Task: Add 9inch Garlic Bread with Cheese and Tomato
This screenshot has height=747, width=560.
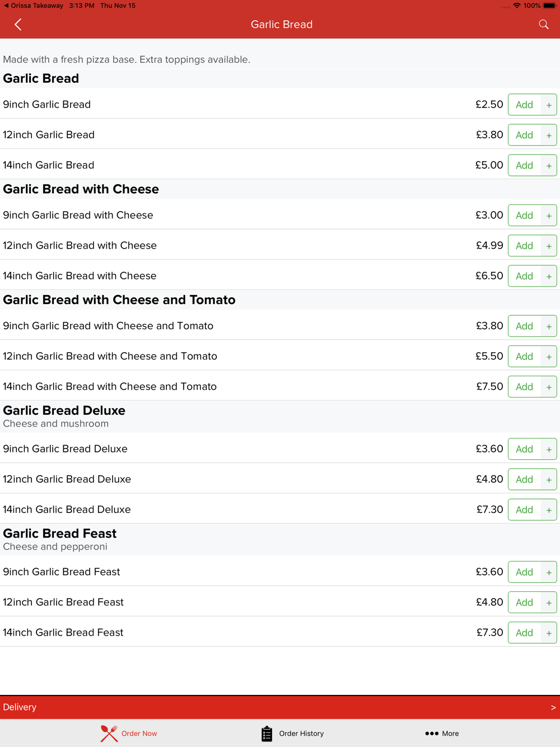Action: click(524, 326)
